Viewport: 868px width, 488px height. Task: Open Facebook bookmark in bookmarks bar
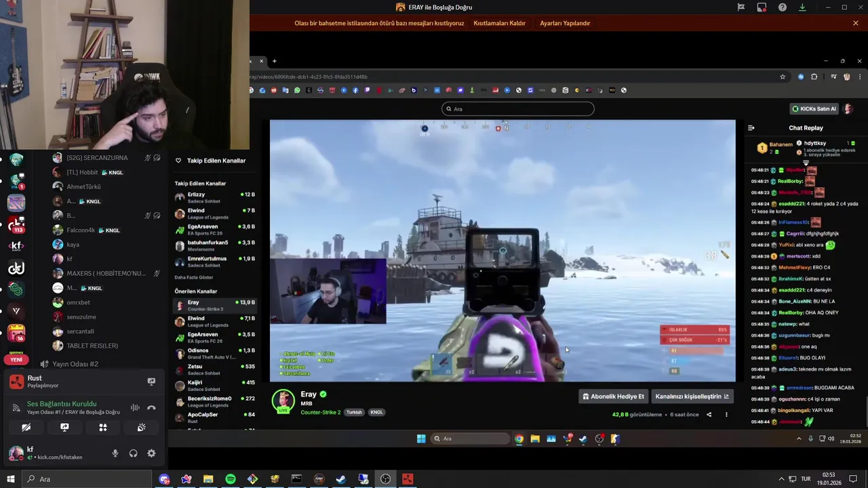tap(355, 90)
